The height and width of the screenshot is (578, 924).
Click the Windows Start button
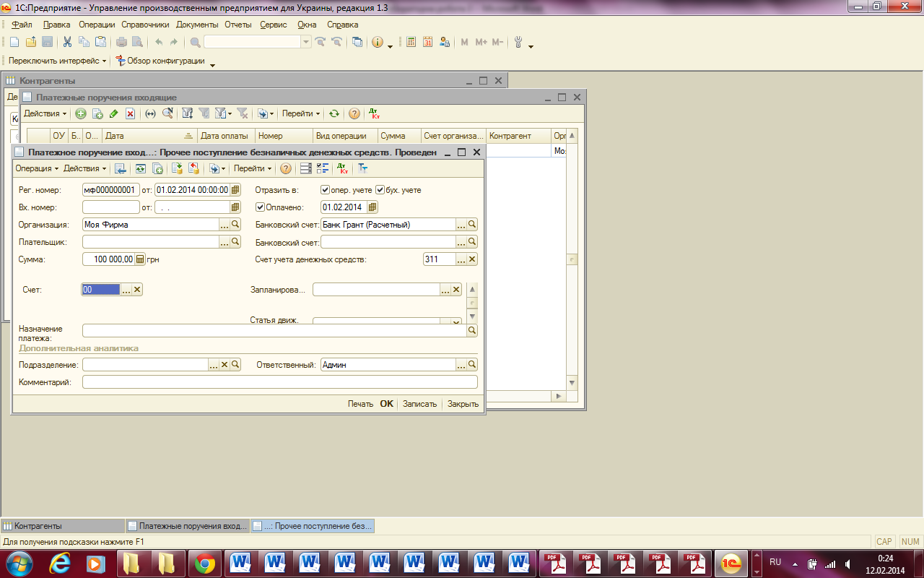point(20,563)
